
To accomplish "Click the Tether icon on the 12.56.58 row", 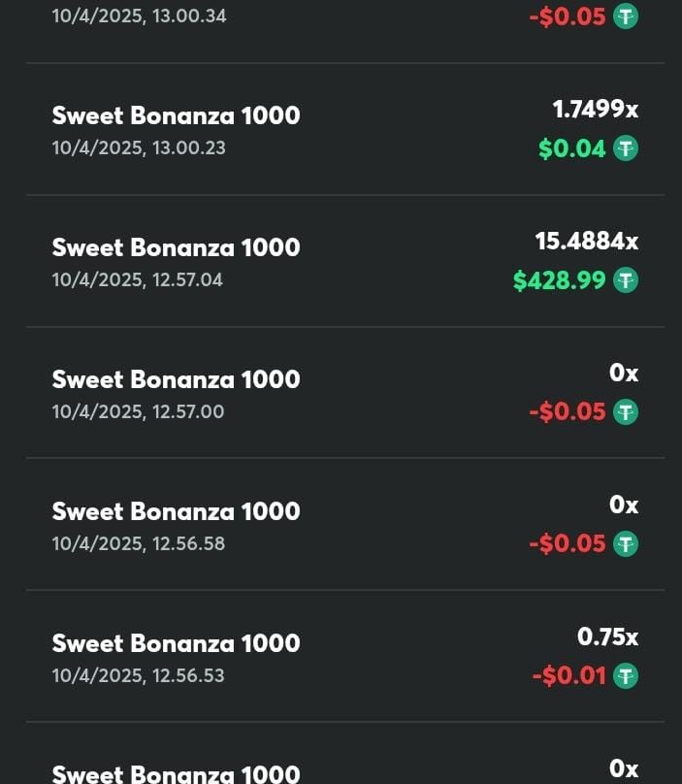I will point(626,543).
